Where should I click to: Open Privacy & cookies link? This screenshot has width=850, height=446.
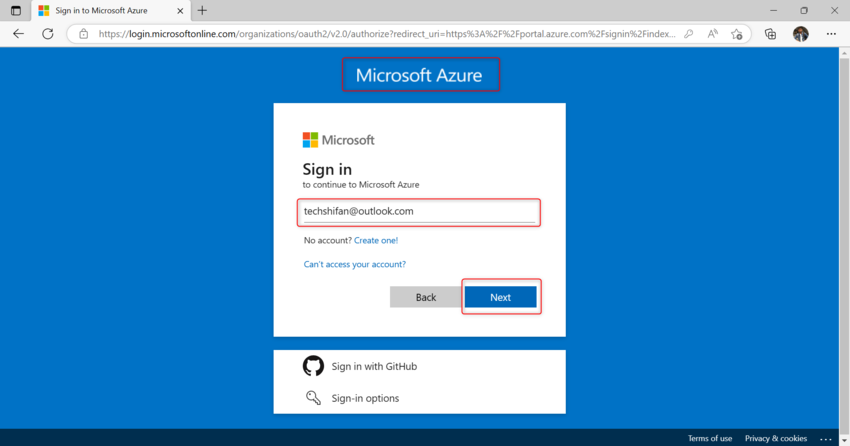(776, 438)
